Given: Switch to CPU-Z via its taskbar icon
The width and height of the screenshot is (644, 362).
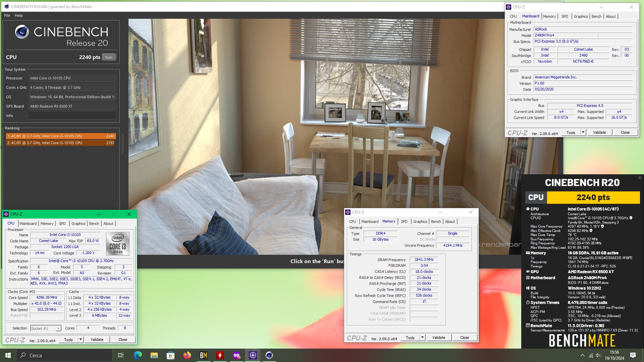Looking at the screenshot, I should pos(253,355).
